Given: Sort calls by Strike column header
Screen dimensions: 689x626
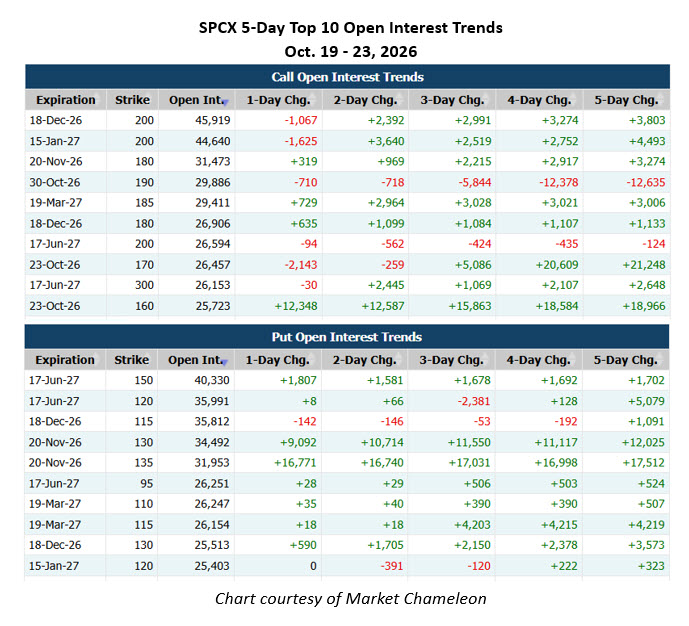Looking at the screenshot, I should (132, 100).
